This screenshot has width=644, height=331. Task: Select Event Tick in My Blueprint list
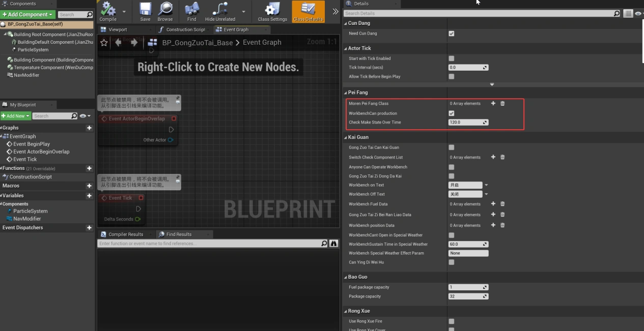pyautogui.click(x=25, y=159)
